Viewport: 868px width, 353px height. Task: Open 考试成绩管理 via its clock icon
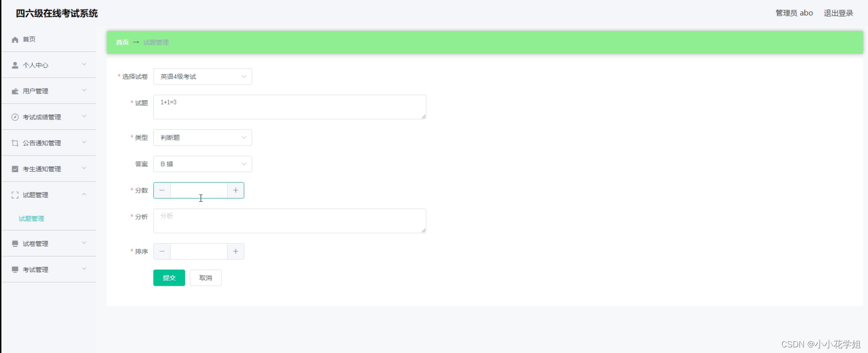click(14, 117)
